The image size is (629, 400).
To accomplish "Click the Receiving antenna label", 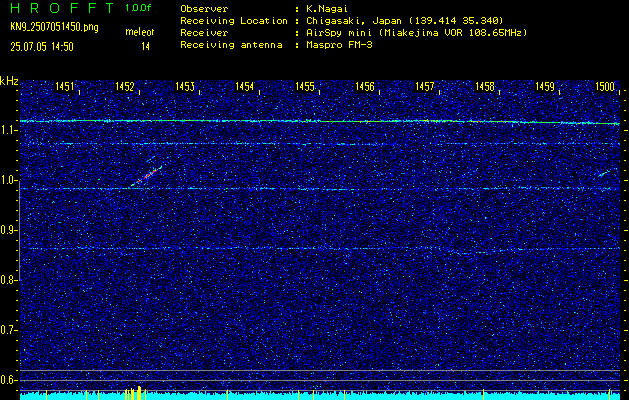I will point(231,45).
